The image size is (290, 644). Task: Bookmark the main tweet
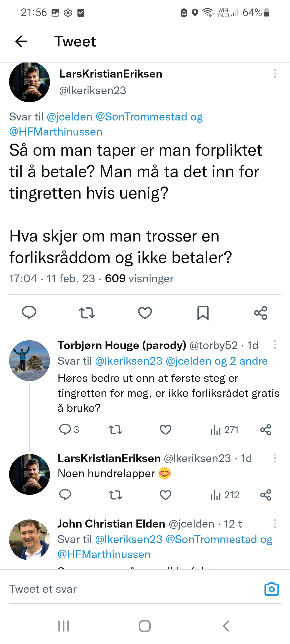pyautogui.click(x=203, y=313)
